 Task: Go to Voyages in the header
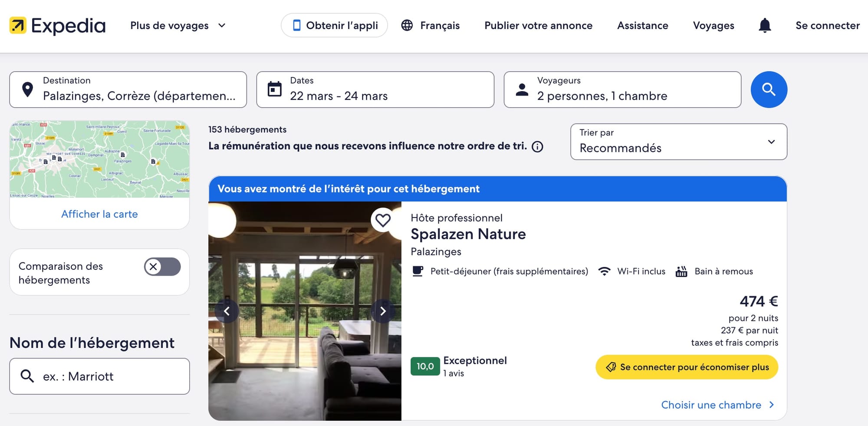[713, 26]
